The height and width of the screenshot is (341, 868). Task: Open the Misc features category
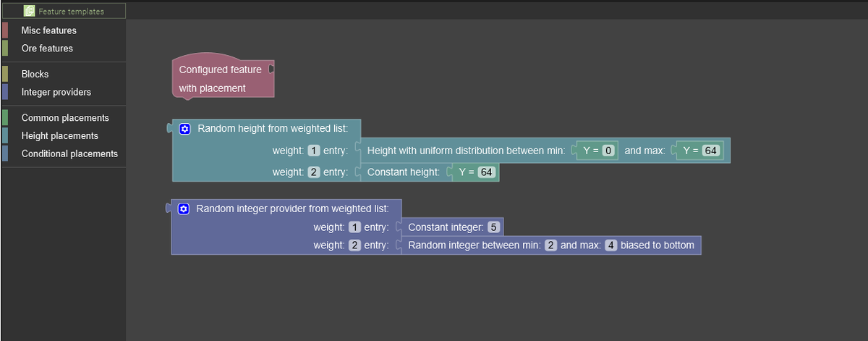click(48, 30)
